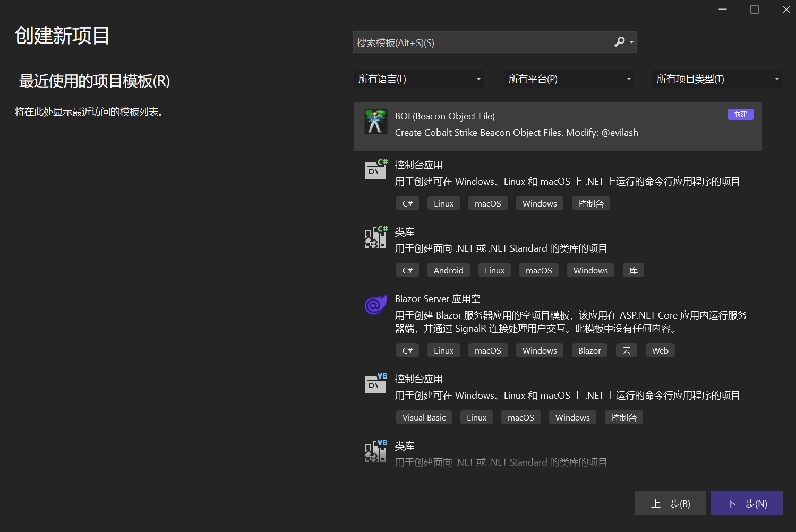Viewport: 796px width, 532px height.
Task: Click the Blazor tag
Action: pyautogui.click(x=589, y=350)
